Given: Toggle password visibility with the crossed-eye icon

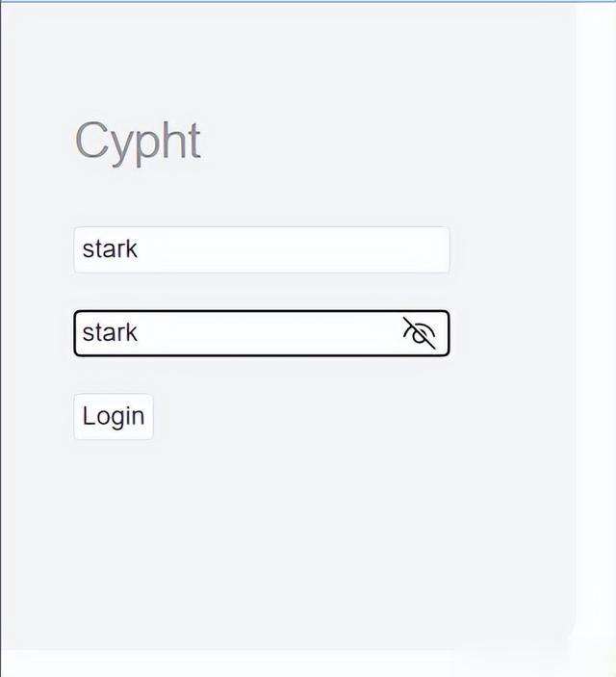Looking at the screenshot, I should tap(419, 333).
